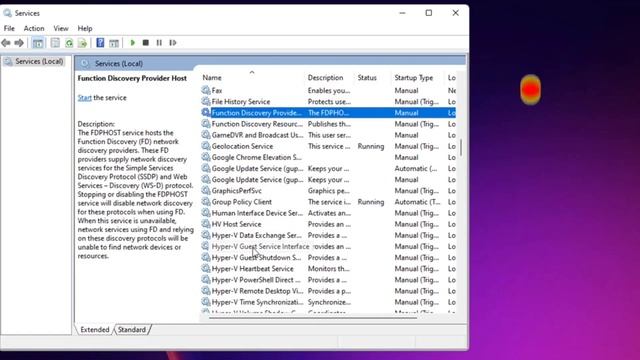Click the Forward arrow toolbar icon

[x=19, y=43]
